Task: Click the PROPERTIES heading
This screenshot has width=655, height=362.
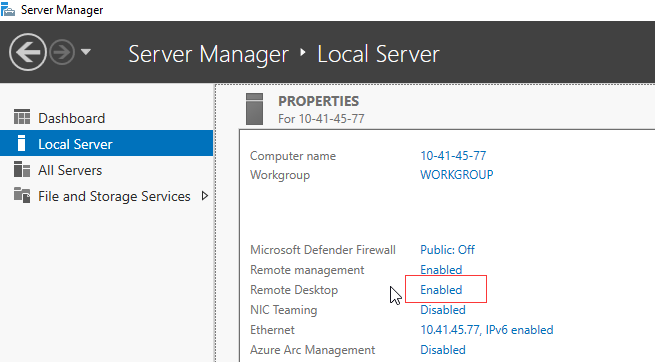Action: pyautogui.click(x=318, y=101)
